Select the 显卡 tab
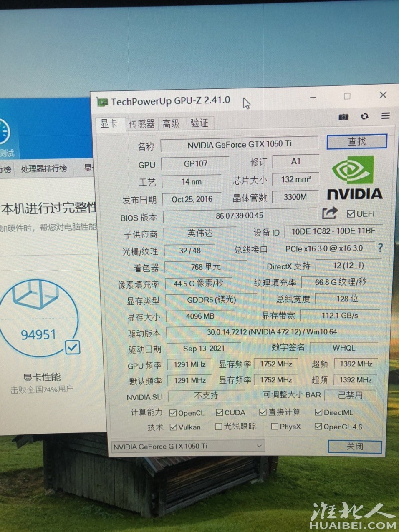This screenshot has height=532, width=399. coord(109,123)
